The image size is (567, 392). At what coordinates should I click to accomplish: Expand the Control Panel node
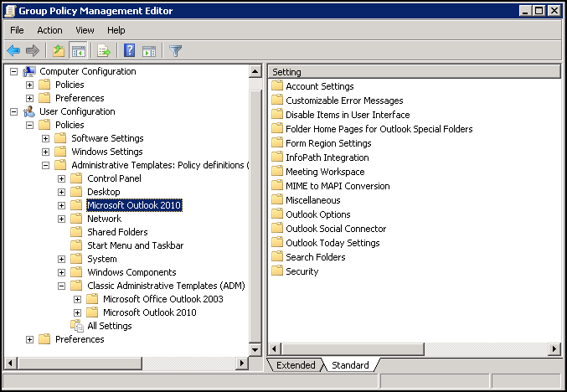61,178
